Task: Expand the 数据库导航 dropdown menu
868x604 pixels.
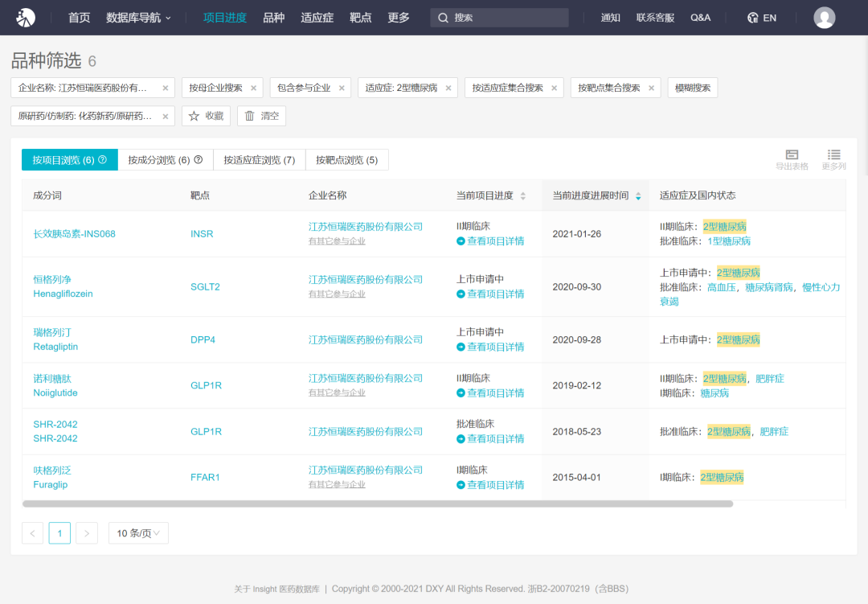Action: point(138,18)
